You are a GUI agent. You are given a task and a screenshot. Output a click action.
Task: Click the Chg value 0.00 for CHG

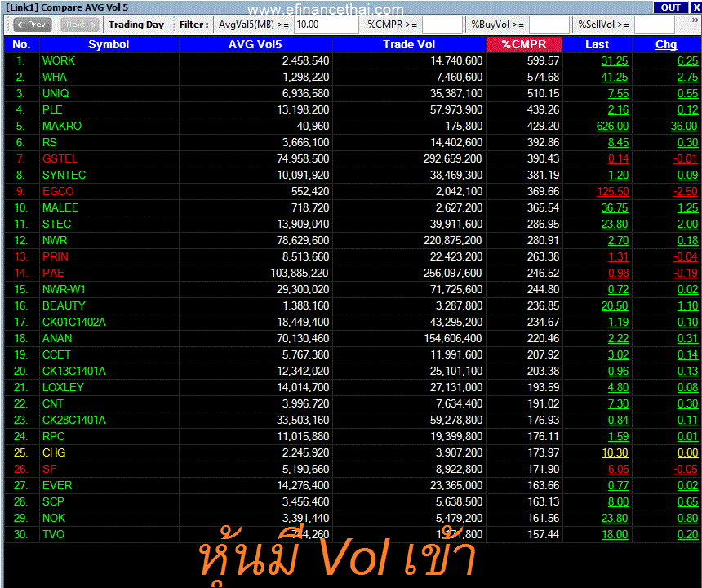(687, 452)
